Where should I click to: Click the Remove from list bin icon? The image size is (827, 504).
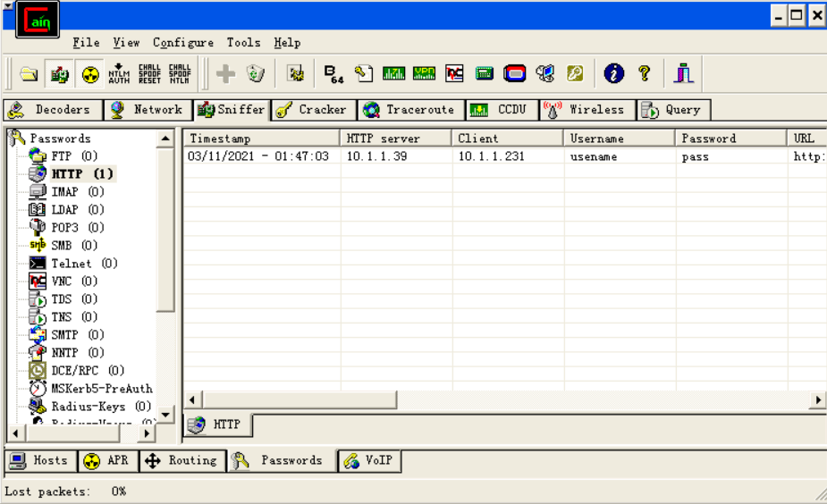[x=256, y=74]
